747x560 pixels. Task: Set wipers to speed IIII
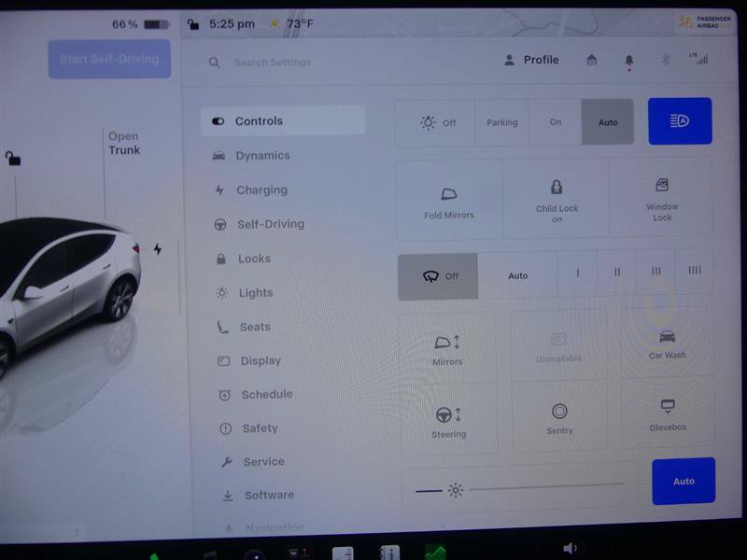tap(694, 271)
